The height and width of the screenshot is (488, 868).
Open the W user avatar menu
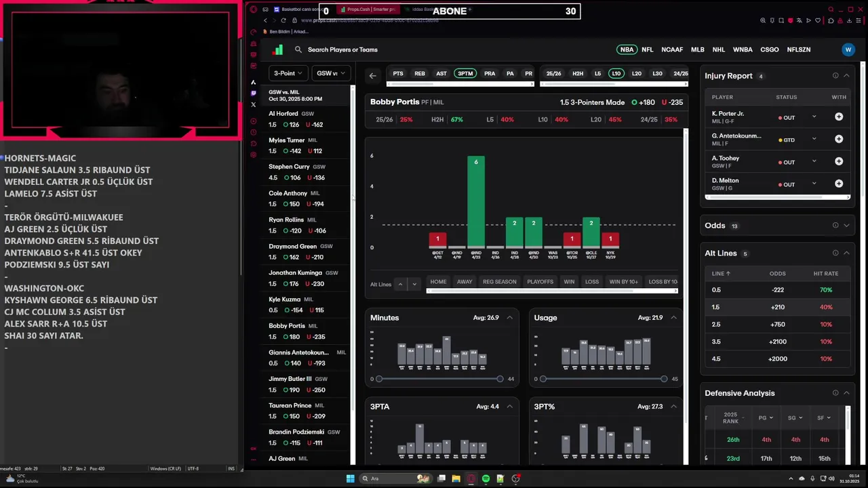[x=848, y=49]
